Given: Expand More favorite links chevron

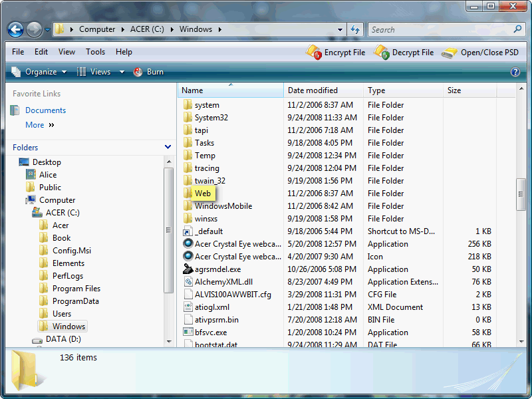Looking at the screenshot, I should click(52, 125).
